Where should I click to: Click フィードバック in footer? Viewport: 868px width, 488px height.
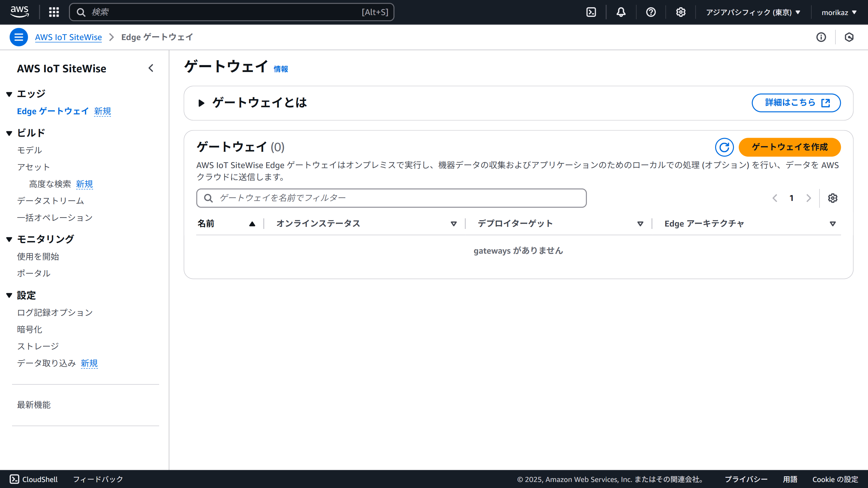coord(98,479)
